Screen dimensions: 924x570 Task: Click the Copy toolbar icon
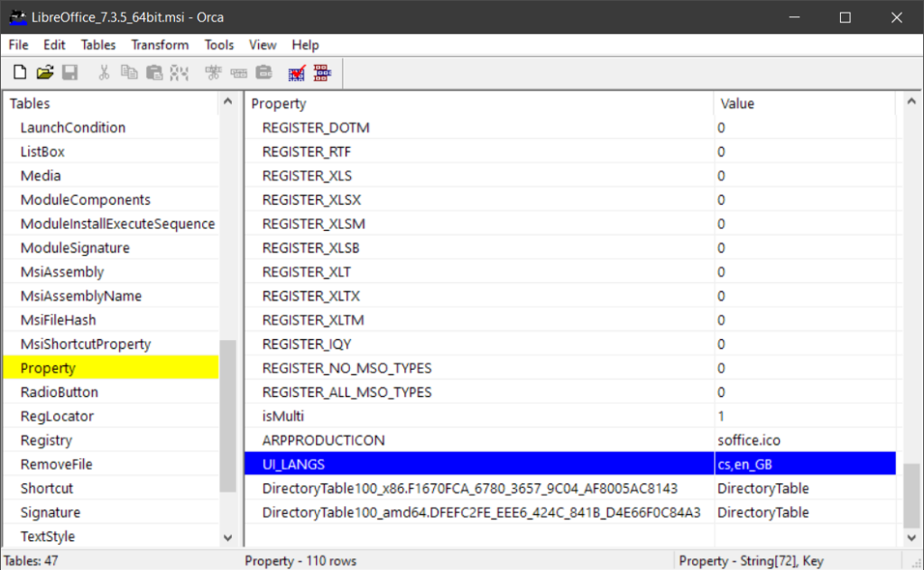pos(129,72)
